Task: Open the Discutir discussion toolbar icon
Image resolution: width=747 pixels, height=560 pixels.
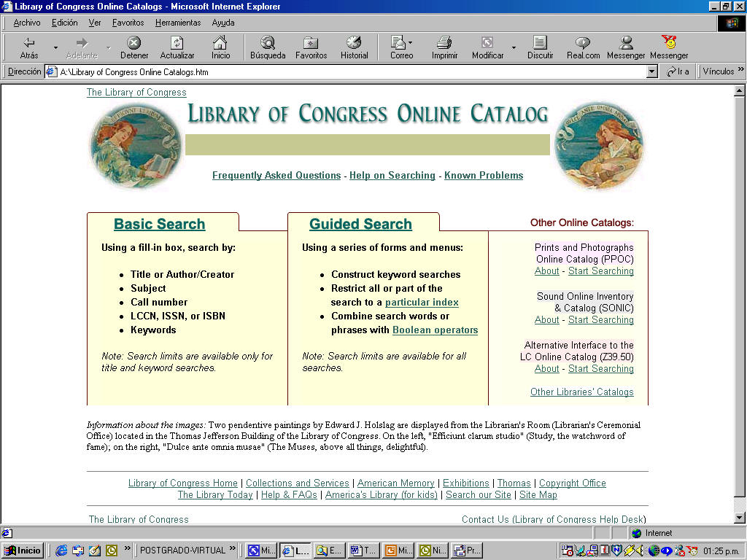Action: (540, 47)
